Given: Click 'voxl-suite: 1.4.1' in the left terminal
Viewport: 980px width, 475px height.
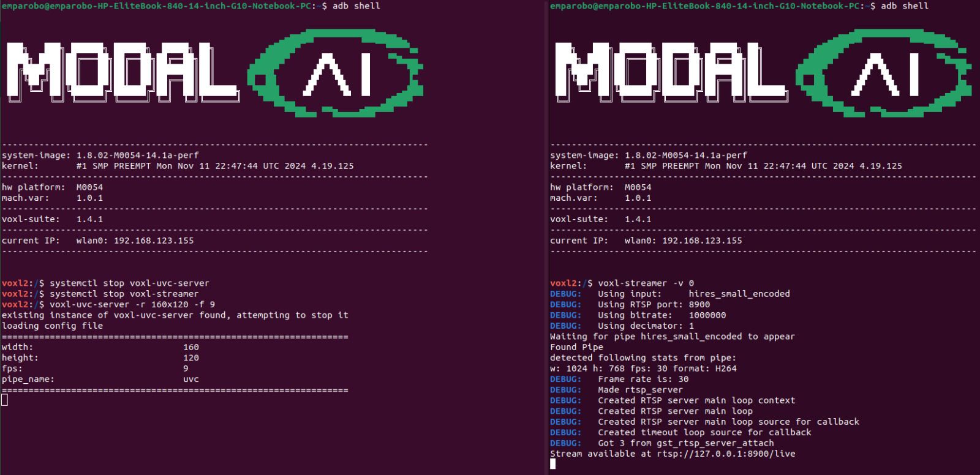Looking at the screenshot, I should click(x=53, y=219).
